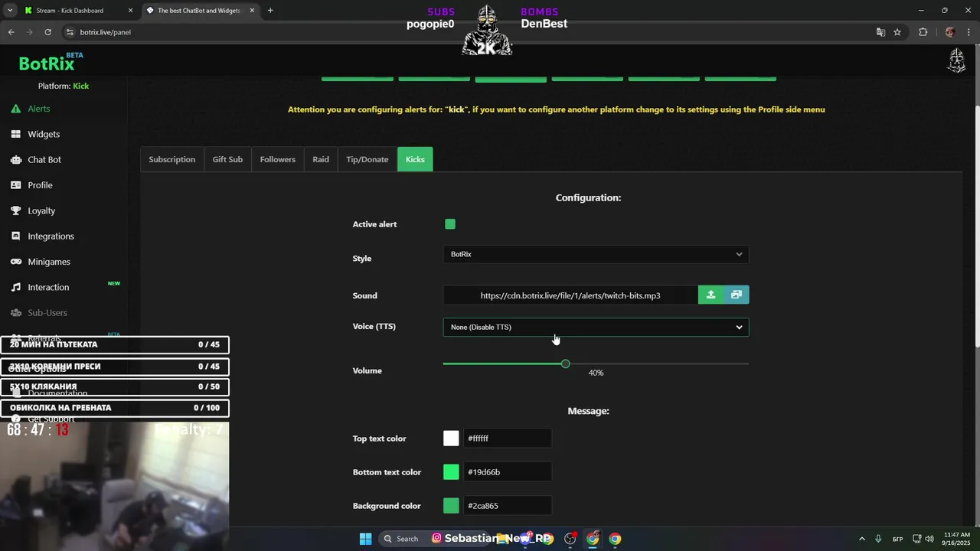View site information icon in address bar

click(x=70, y=32)
